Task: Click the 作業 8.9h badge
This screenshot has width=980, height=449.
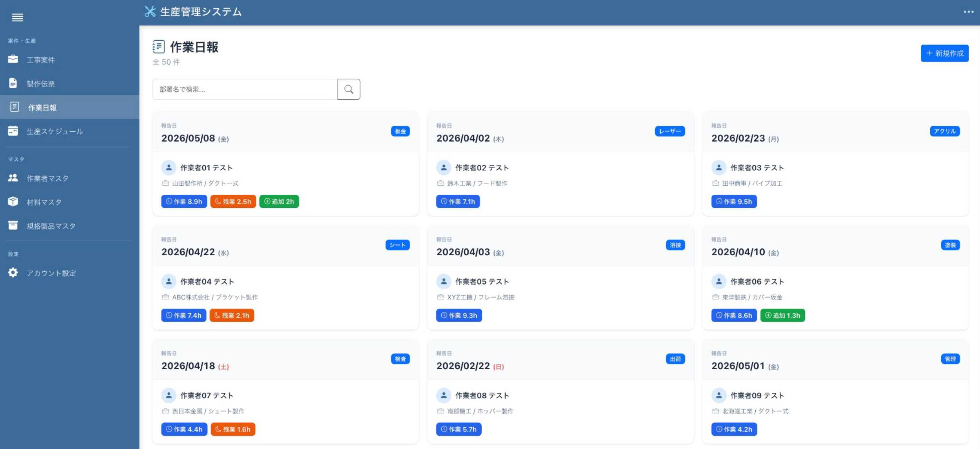Action: point(184,201)
